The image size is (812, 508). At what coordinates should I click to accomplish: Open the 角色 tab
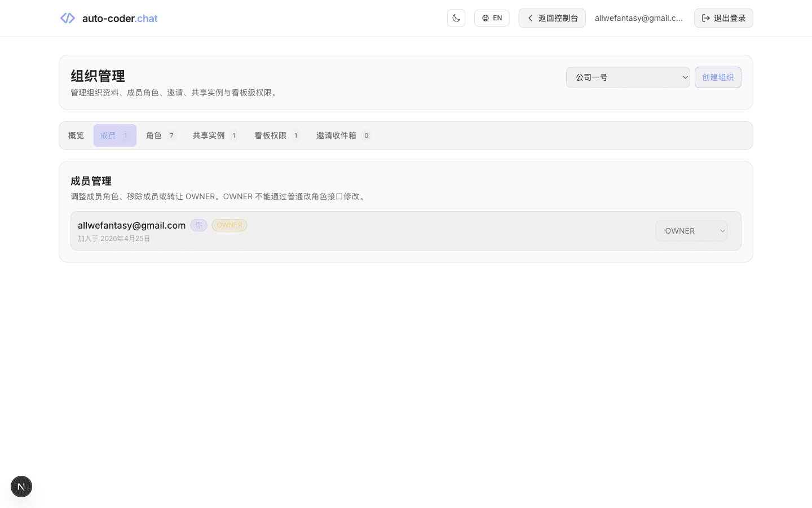tap(153, 135)
